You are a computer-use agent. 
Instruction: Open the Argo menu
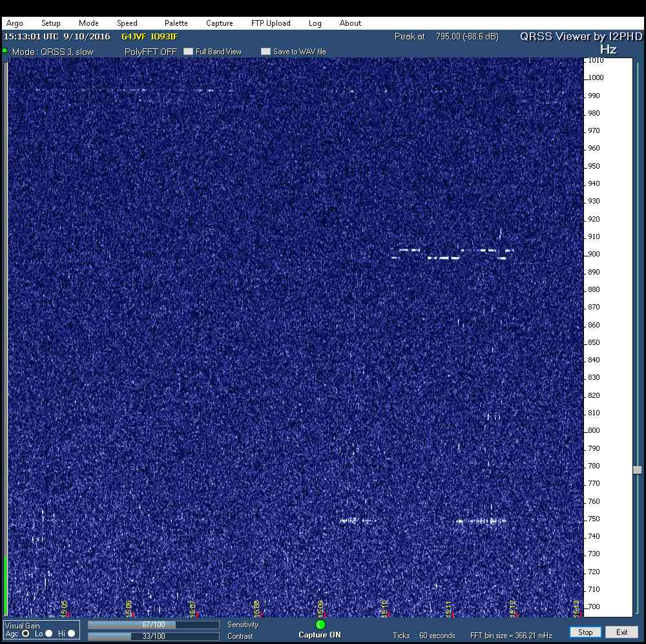pyautogui.click(x=14, y=23)
